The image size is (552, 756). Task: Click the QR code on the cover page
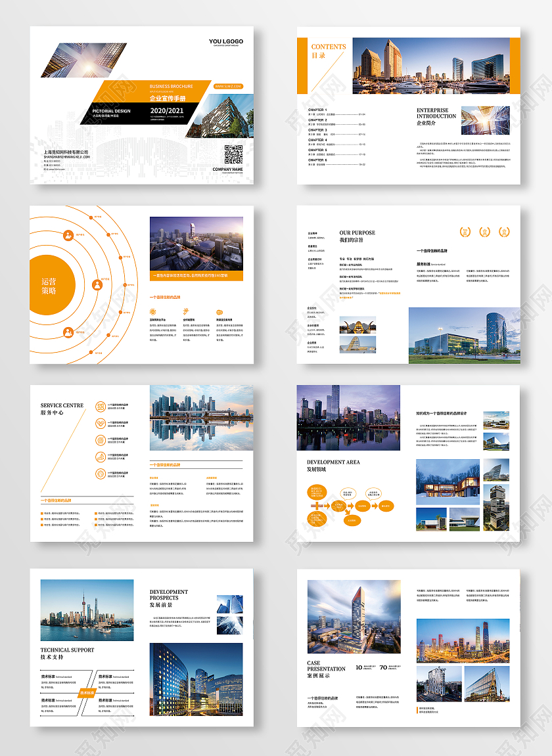pyautogui.click(x=233, y=154)
